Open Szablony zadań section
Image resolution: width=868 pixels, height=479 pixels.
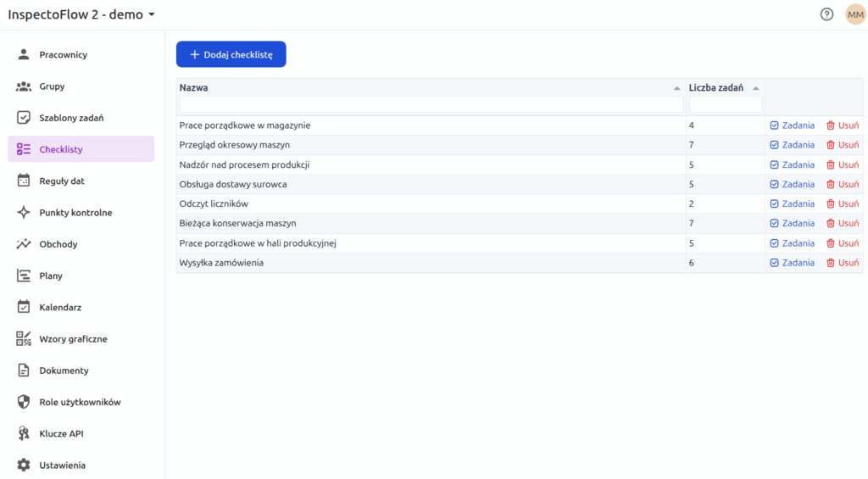81,117
